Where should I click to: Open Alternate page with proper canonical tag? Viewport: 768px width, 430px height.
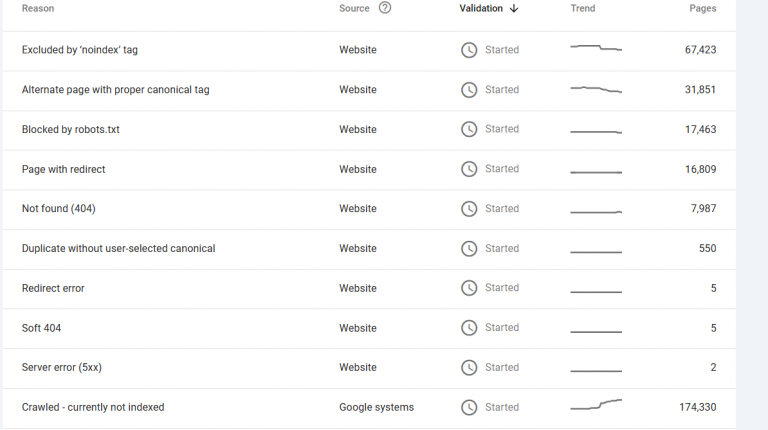pos(369,90)
